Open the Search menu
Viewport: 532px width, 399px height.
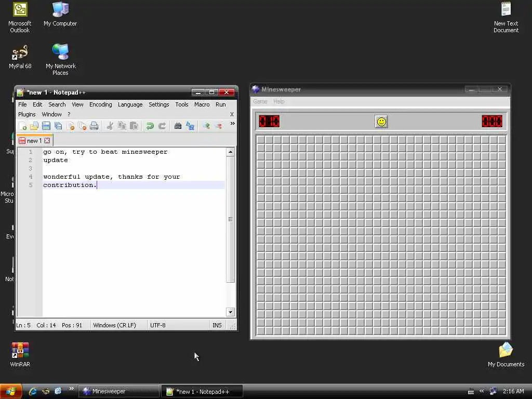[x=57, y=104]
